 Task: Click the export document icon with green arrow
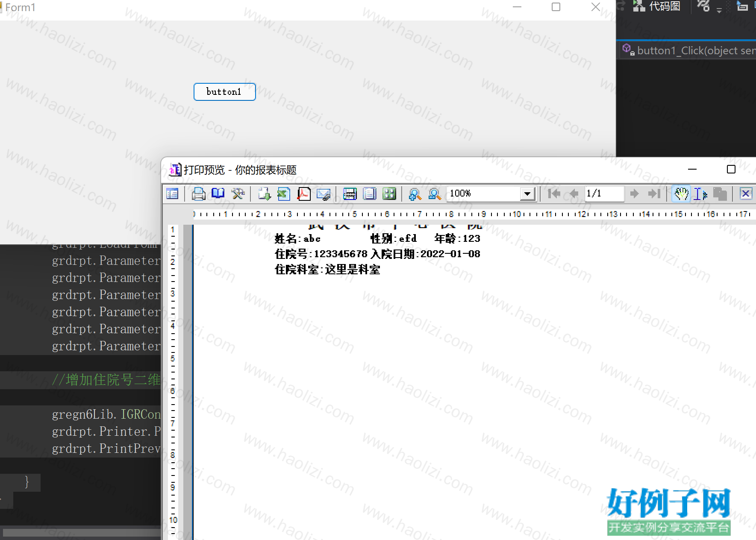tap(264, 194)
